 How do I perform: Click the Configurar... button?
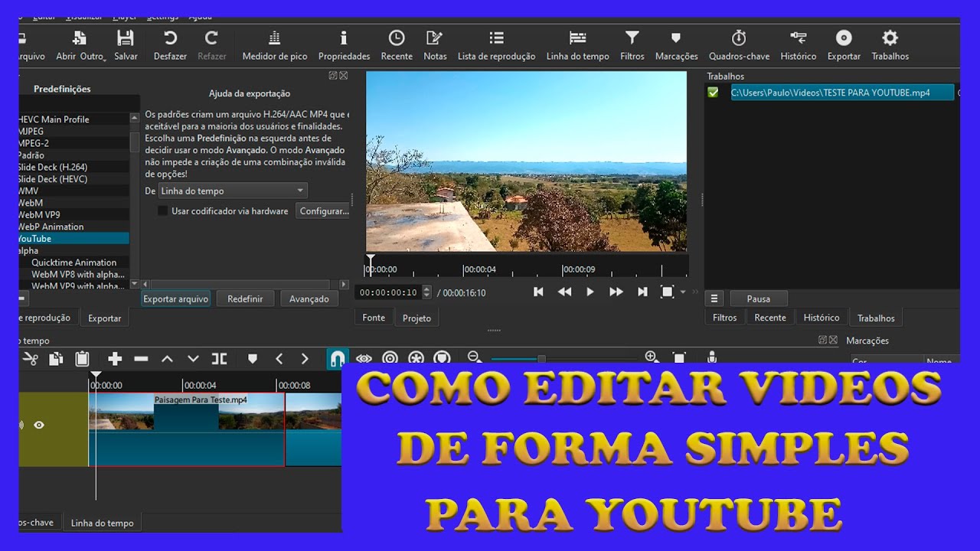pyautogui.click(x=324, y=210)
